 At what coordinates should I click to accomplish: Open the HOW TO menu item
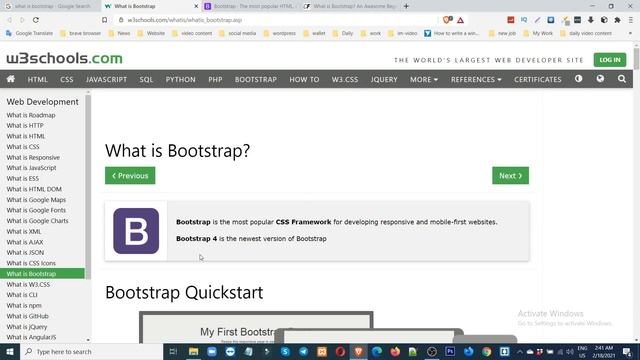(x=304, y=79)
